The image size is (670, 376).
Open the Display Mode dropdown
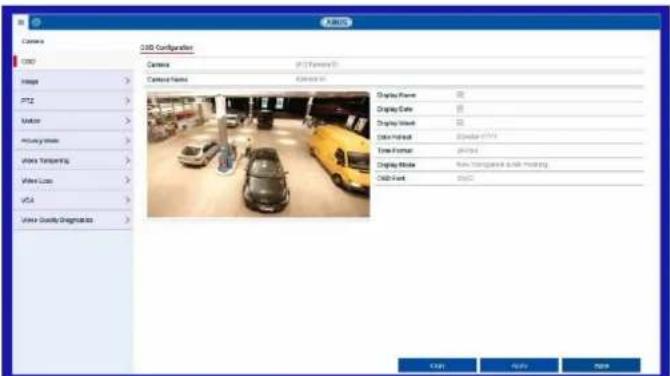(549, 164)
